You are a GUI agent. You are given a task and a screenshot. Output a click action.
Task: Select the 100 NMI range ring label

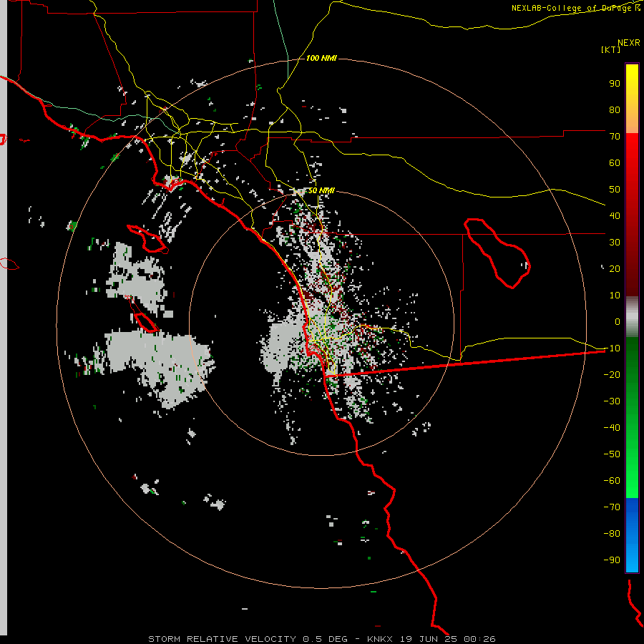pos(321,58)
